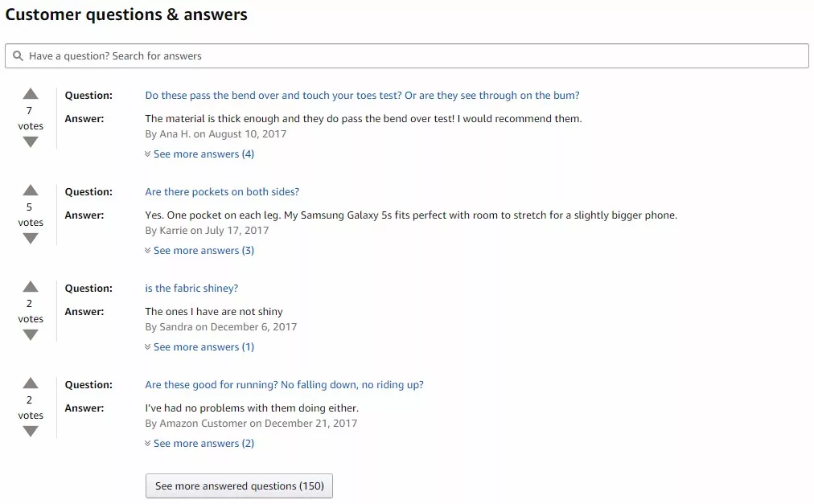Open 'is the fabric shiney?' question link

[x=191, y=289]
